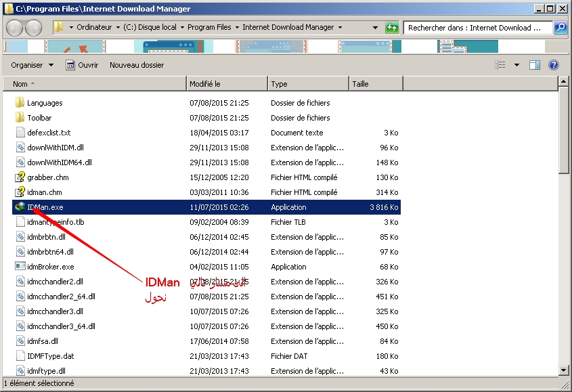Click the search field Rechercher dans
Screen dimensions: 572x392
(x=477, y=28)
